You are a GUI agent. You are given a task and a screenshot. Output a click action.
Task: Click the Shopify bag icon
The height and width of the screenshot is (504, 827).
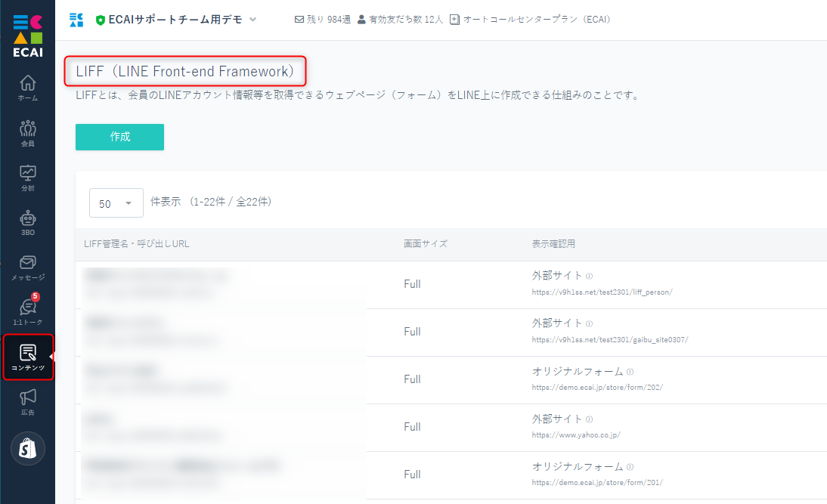coord(27,449)
